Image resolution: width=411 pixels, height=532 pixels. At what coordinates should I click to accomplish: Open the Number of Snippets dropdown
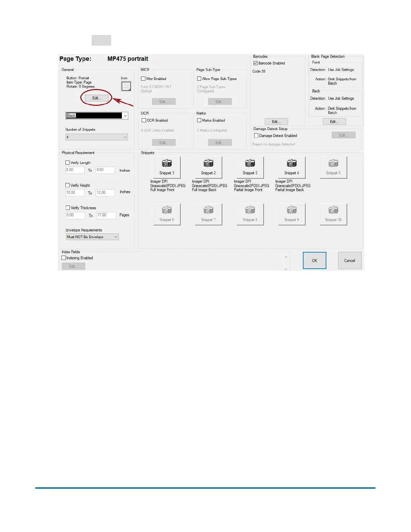pos(97,137)
